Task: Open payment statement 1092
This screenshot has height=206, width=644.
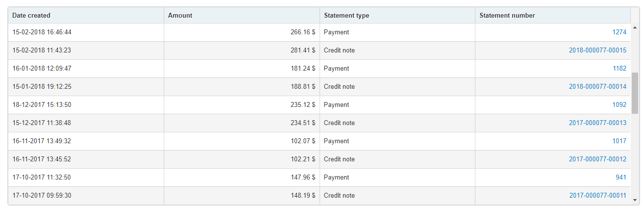Action: (619, 105)
